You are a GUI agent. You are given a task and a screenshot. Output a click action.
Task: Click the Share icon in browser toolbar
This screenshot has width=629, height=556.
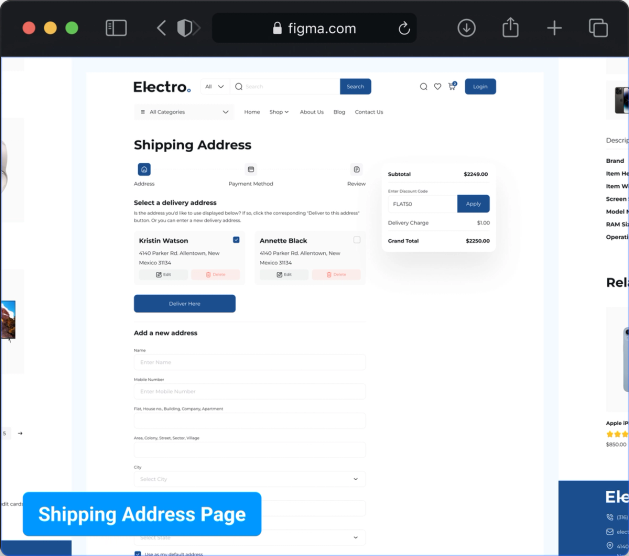pyautogui.click(x=510, y=27)
